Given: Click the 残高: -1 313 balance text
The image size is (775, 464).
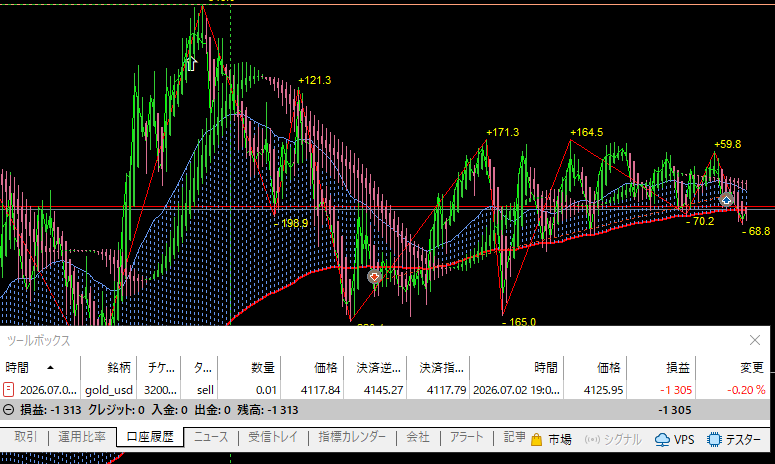Looking at the screenshot, I should [267, 410].
